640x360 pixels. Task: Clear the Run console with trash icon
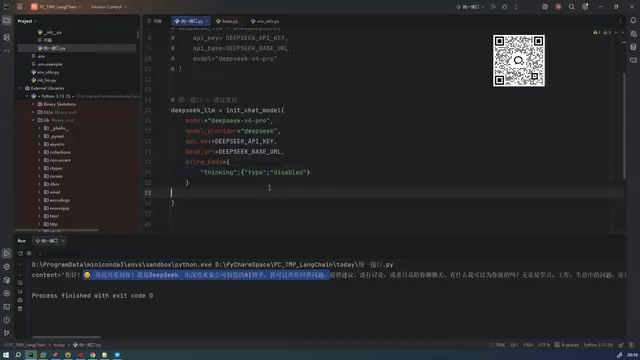coord(20,309)
